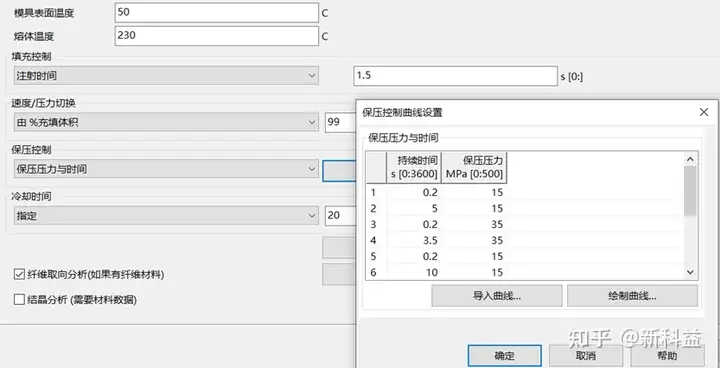Screen dimensions: 720x368
Task: Select row 3 duration cell 0.2
Action: tap(414, 225)
